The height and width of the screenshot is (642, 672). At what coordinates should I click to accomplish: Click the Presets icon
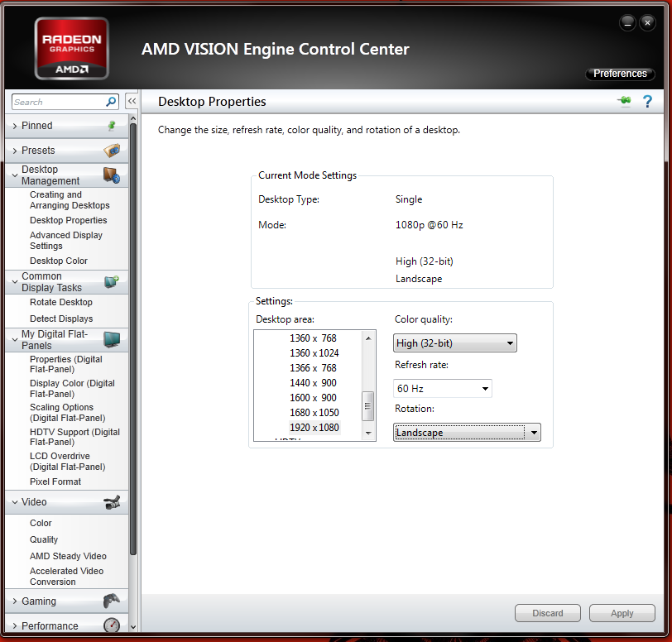112,151
